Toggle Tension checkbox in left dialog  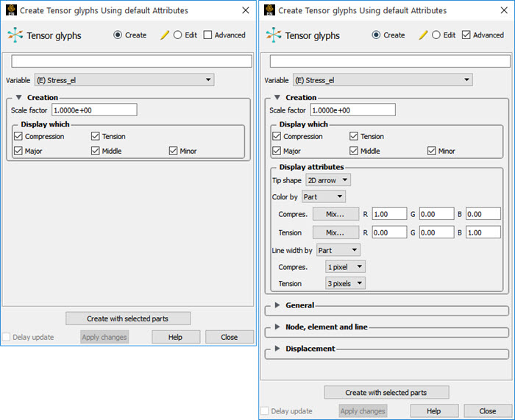pos(95,136)
